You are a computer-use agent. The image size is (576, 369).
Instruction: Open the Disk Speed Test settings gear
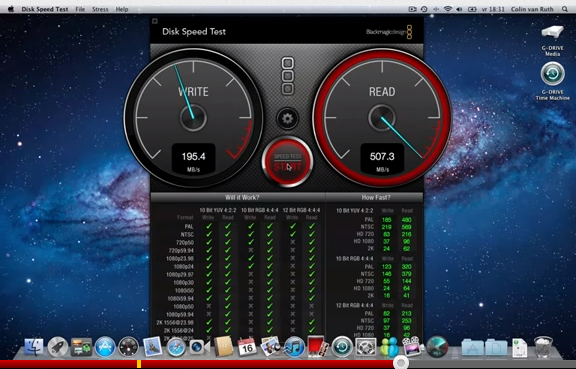(287, 118)
